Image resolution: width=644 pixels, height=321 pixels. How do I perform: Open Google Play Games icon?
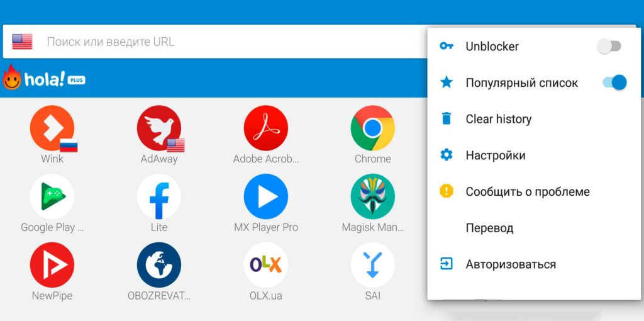pyautogui.click(x=52, y=196)
